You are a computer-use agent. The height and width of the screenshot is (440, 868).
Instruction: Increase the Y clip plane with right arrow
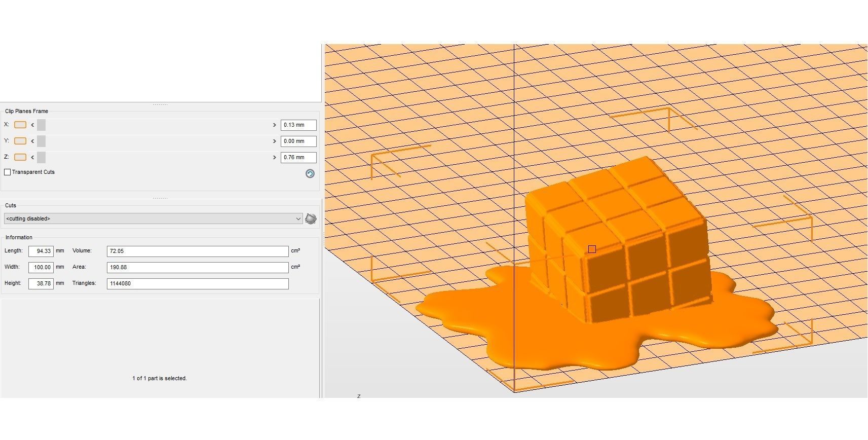click(x=275, y=141)
